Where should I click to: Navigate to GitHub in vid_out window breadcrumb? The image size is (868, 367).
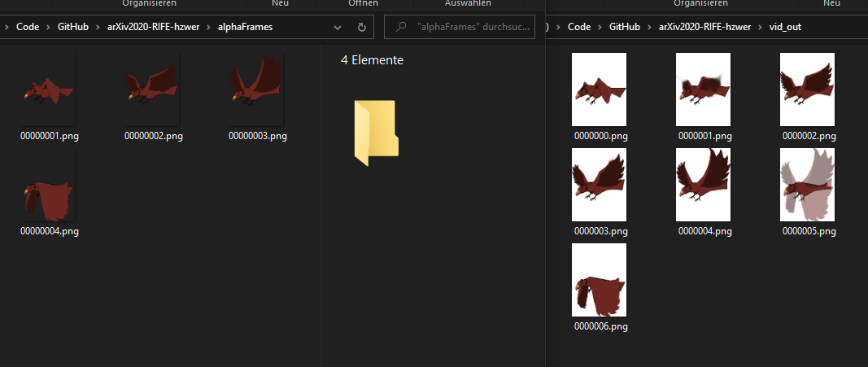(625, 27)
